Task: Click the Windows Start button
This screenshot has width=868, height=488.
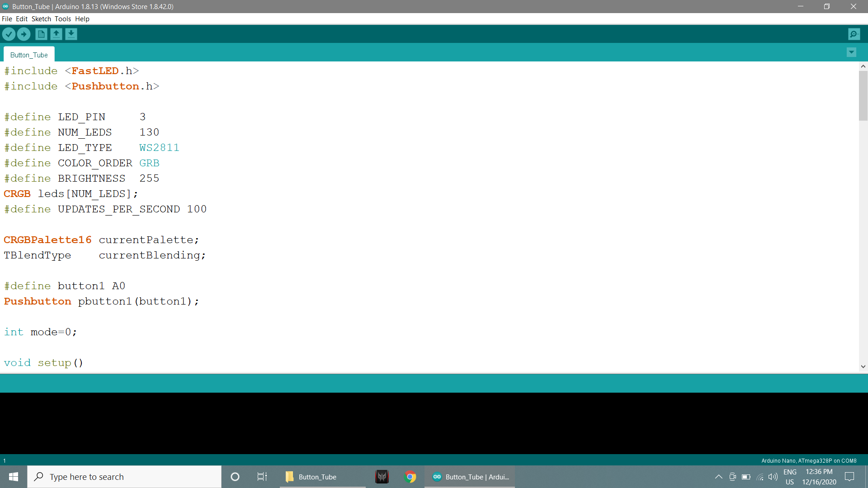Action: 14,477
